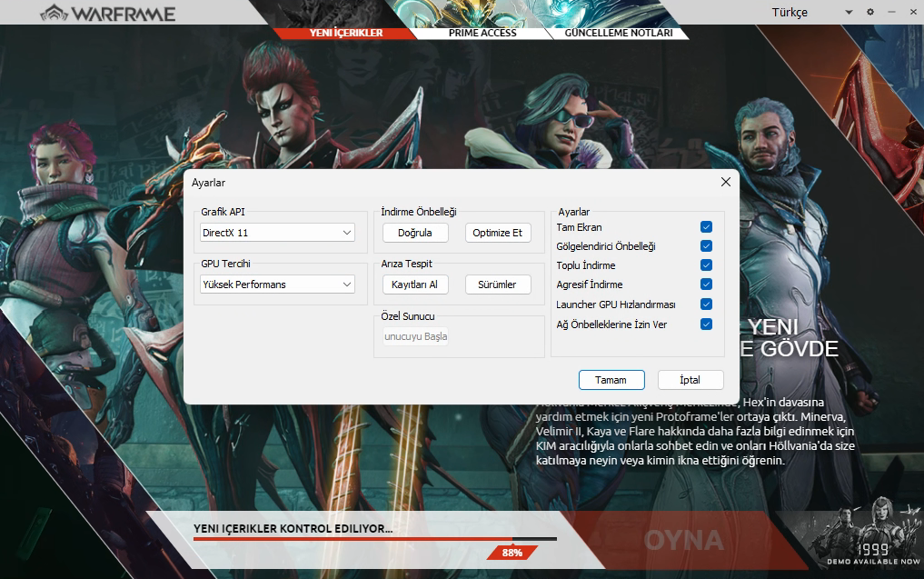Disable Toplu İndirme checkbox
The height and width of the screenshot is (579, 924).
[x=706, y=265]
